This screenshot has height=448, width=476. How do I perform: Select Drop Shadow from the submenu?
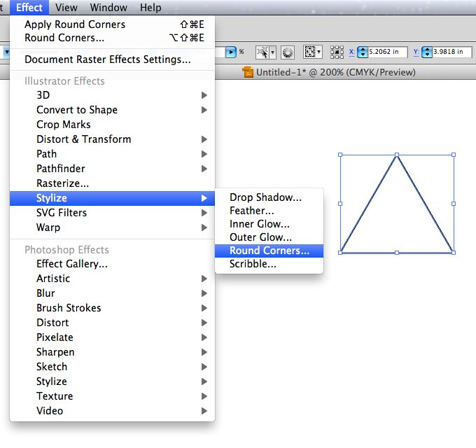(265, 197)
